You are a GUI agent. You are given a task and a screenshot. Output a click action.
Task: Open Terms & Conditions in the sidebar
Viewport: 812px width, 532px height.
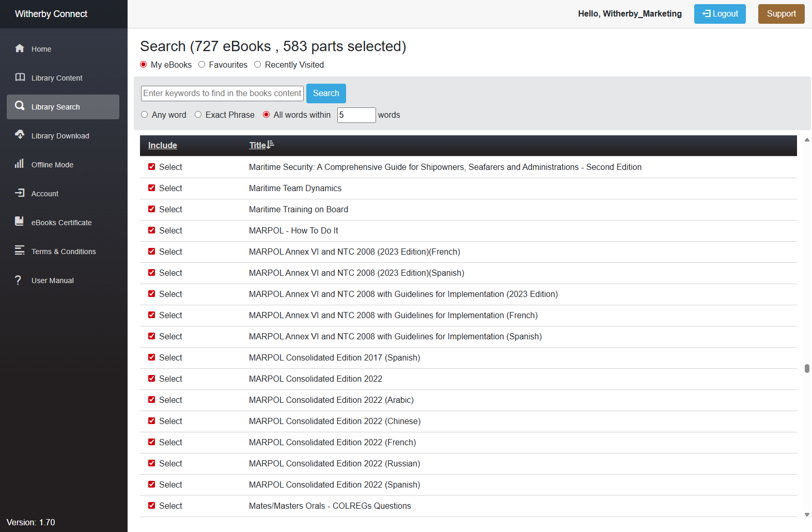[x=63, y=252]
